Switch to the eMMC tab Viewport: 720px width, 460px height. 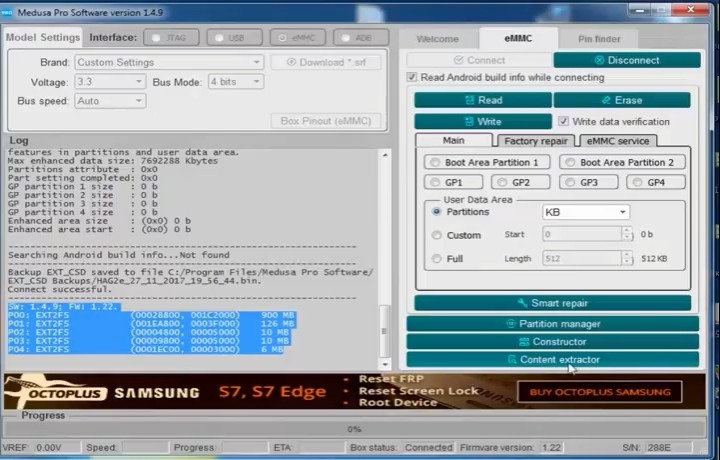click(518, 39)
